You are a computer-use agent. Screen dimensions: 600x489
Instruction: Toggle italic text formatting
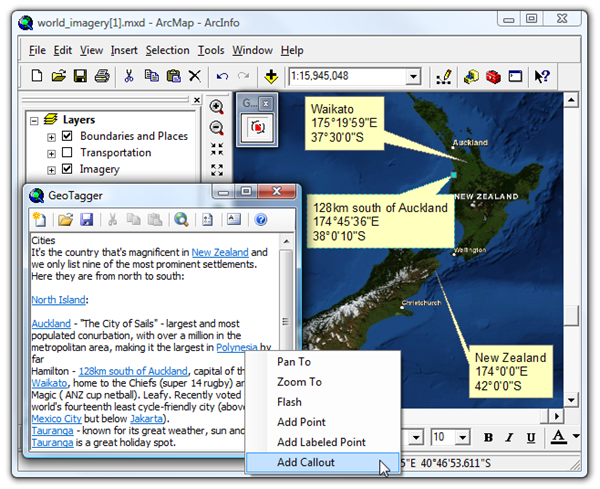pyautogui.click(x=509, y=437)
